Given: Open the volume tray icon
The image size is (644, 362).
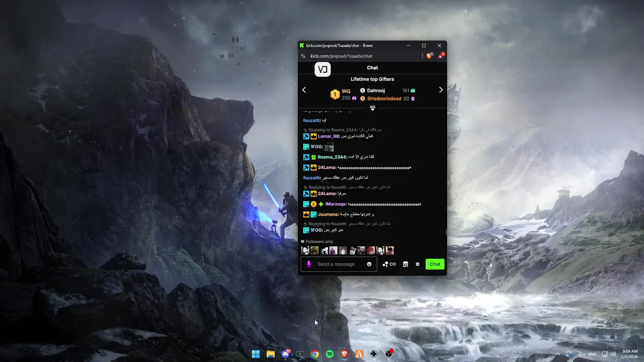Looking at the screenshot, I should click(x=613, y=354).
